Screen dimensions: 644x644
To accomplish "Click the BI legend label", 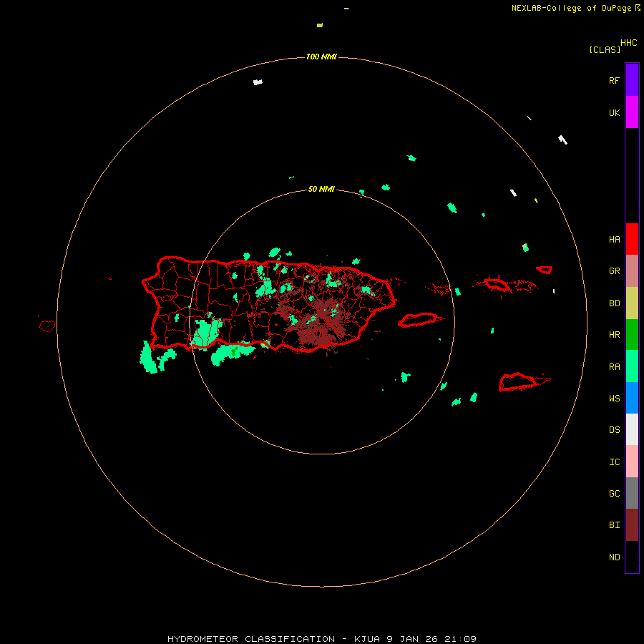I will click(x=614, y=525).
